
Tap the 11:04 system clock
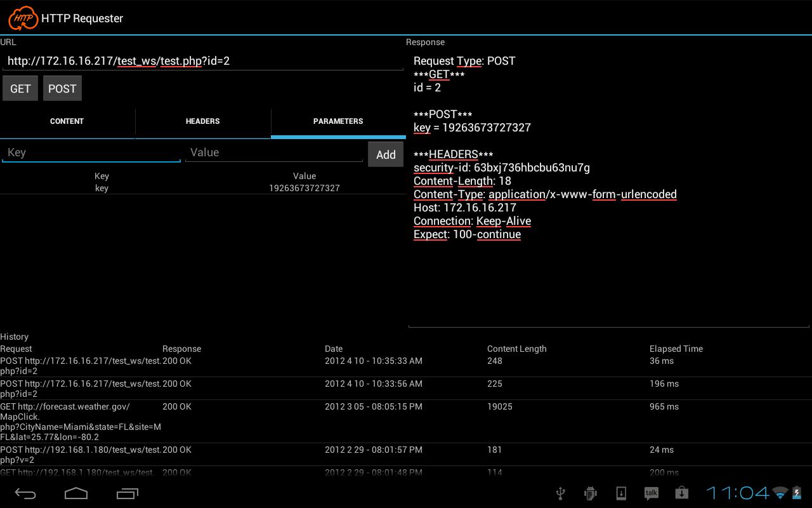(x=737, y=493)
